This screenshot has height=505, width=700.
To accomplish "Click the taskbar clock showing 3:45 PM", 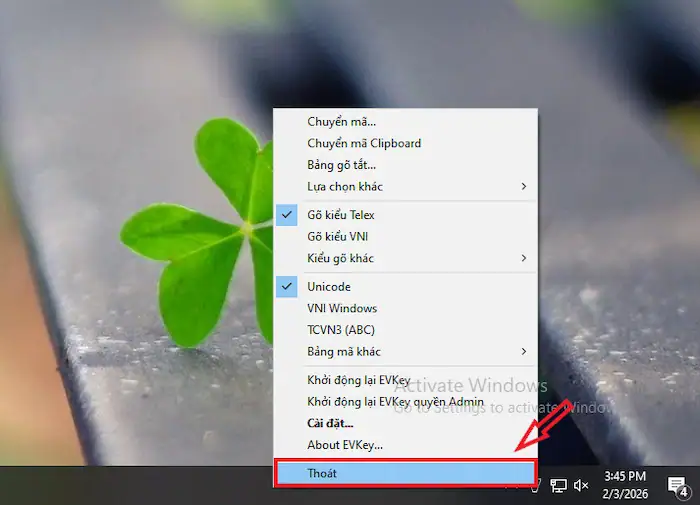I will 625,485.
